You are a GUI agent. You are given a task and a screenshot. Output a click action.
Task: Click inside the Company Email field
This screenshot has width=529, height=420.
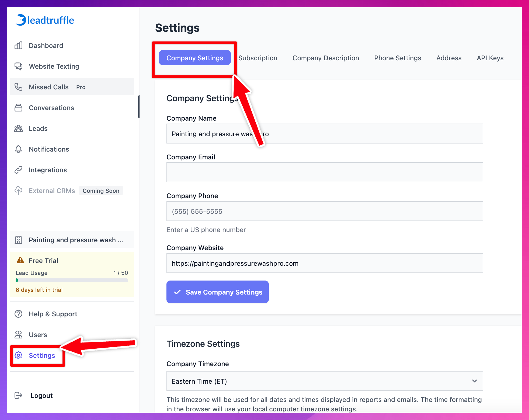tap(324, 172)
